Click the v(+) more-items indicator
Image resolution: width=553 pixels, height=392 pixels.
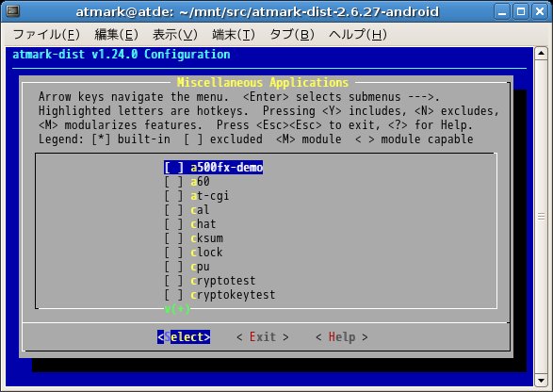(177, 309)
